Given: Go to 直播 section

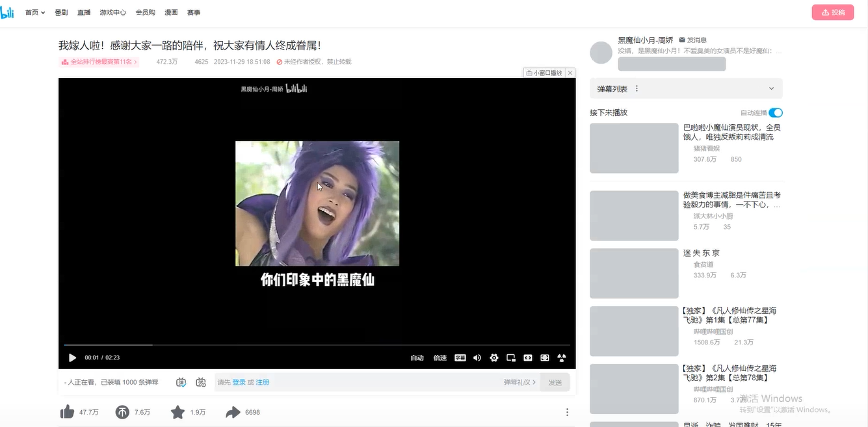Looking at the screenshot, I should tap(84, 12).
